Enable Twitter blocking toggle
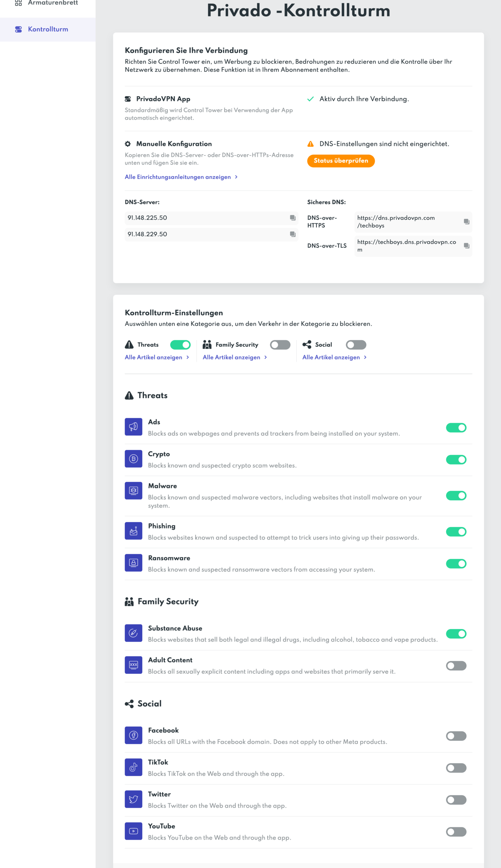 pos(456,800)
